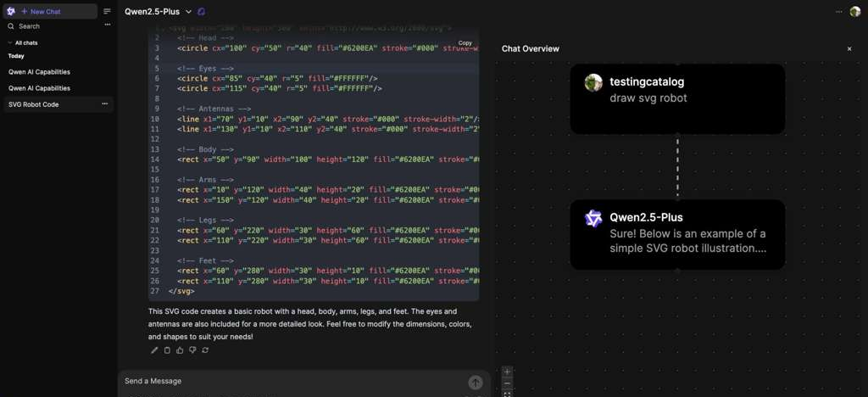Screen dimensions: 868x397
Task: Zoom in on the Chat Overview canvas
Action: (x=507, y=371)
